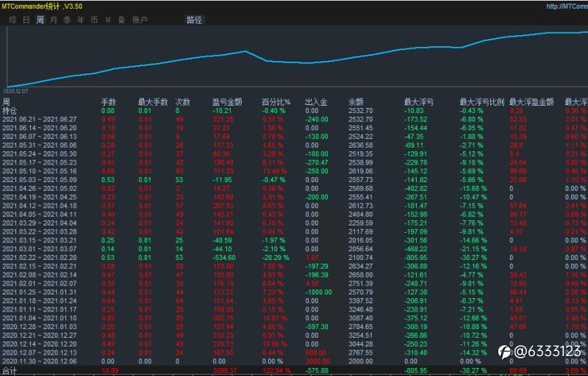Select the 持仓 open positions row label

[9, 110]
